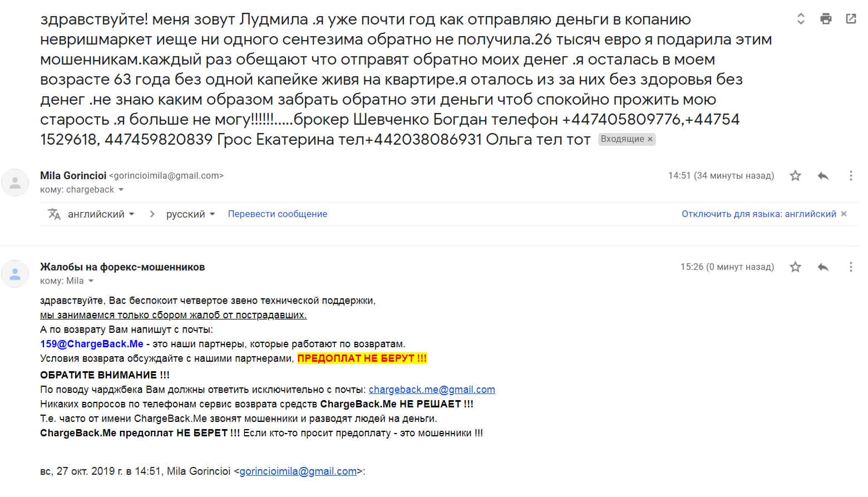Star the message from Mila Gorincioi
The width and height of the screenshot is (868, 497).
point(795,176)
